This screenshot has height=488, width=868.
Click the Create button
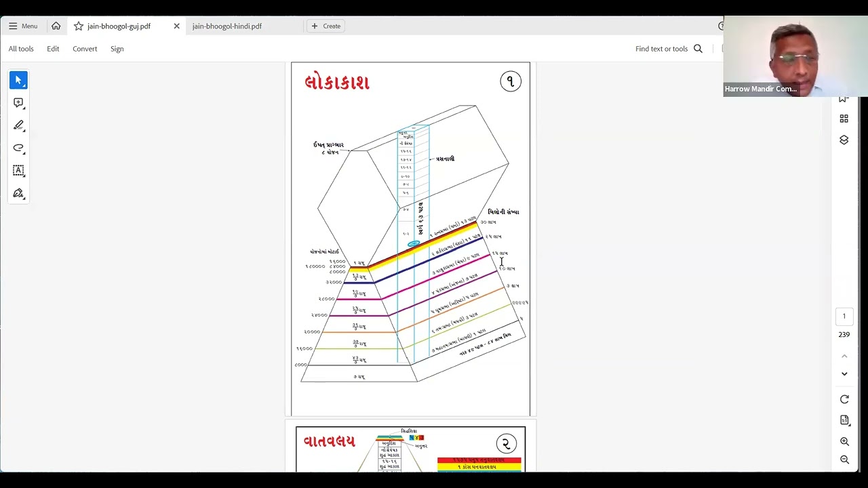click(x=325, y=26)
